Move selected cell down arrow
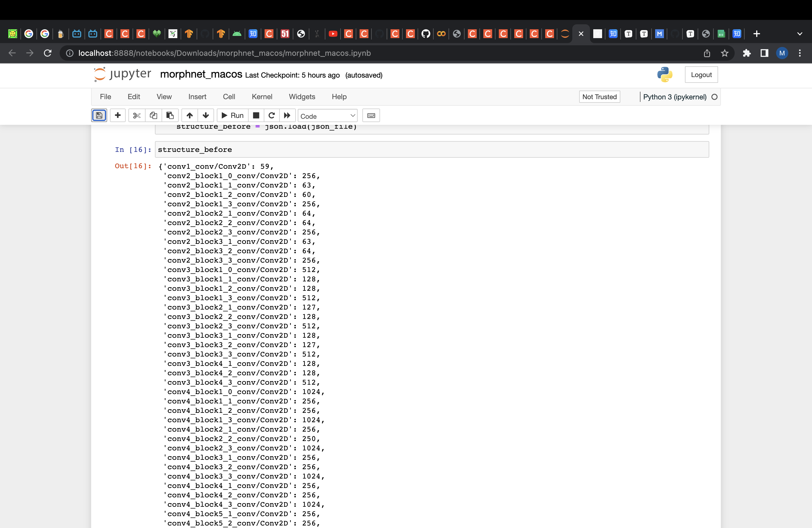The height and width of the screenshot is (528, 812). pyautogui.click(x=206, y=115)
